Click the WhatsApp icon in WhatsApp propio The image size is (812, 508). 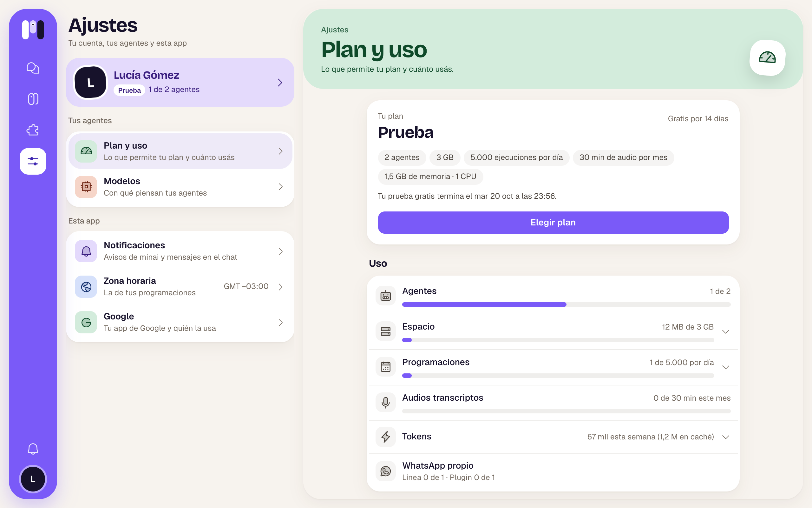click(x=385, y=471)
